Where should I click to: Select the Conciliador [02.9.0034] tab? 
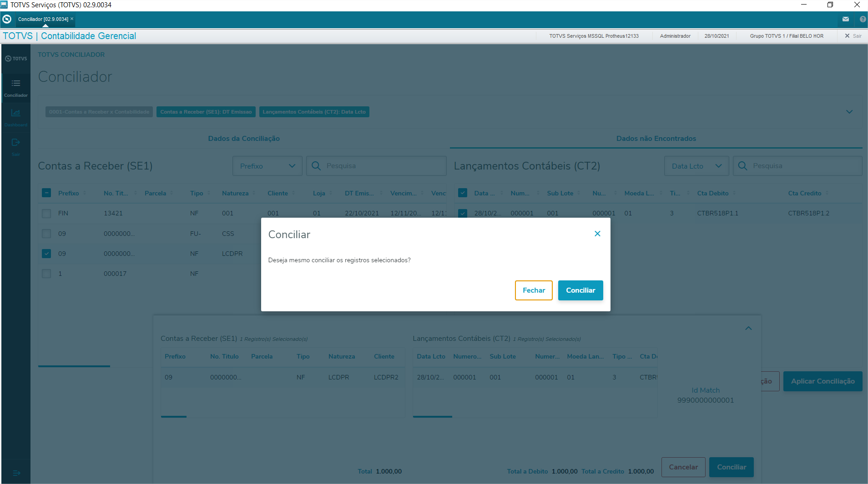[43, 19]
